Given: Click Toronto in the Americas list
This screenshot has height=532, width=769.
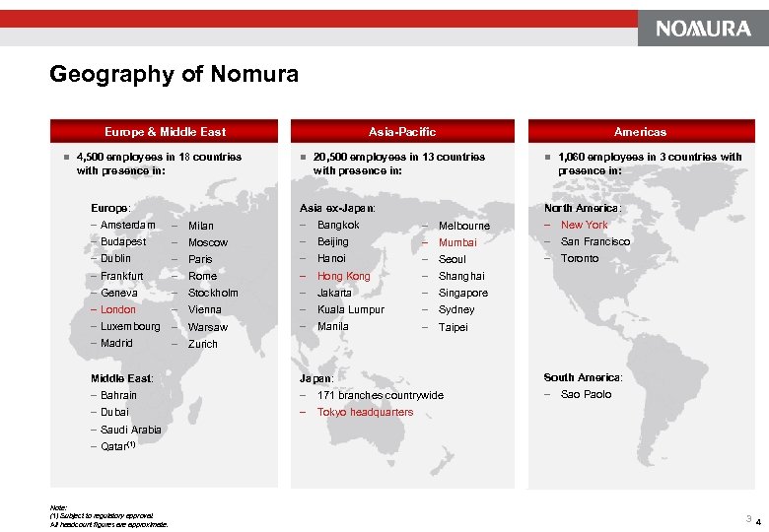Looking at the screenshot, I should [x=579, y=258].
